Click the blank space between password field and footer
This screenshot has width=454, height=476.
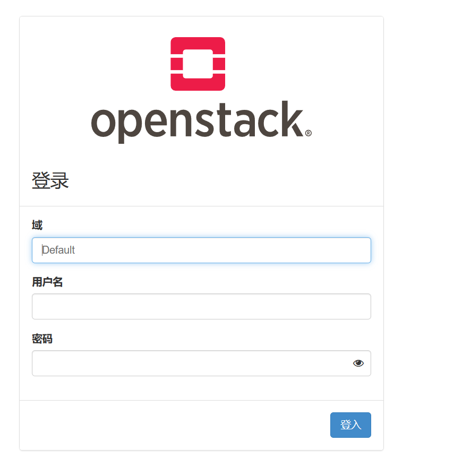coord(201,388)
